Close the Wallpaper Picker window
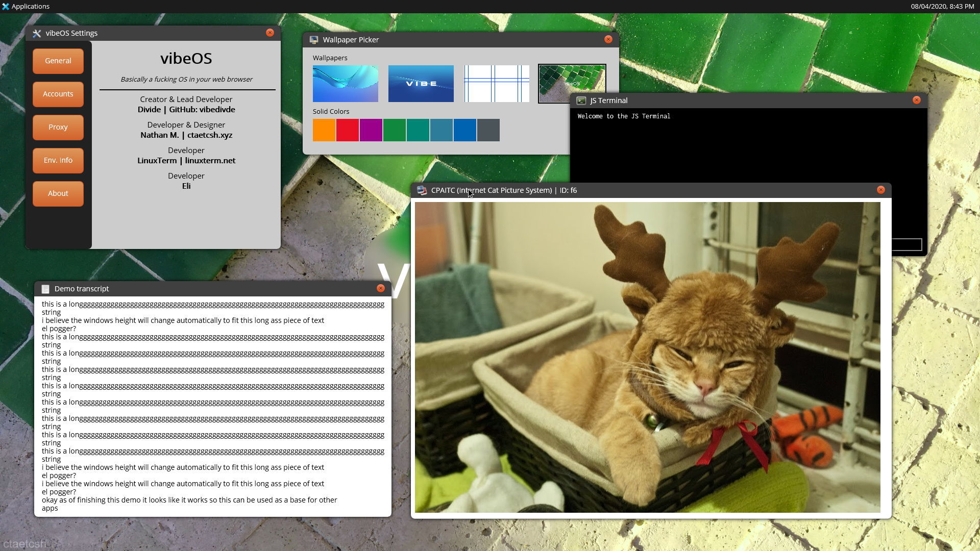This screenshot has width=980, height=551. tap(608, 39)
